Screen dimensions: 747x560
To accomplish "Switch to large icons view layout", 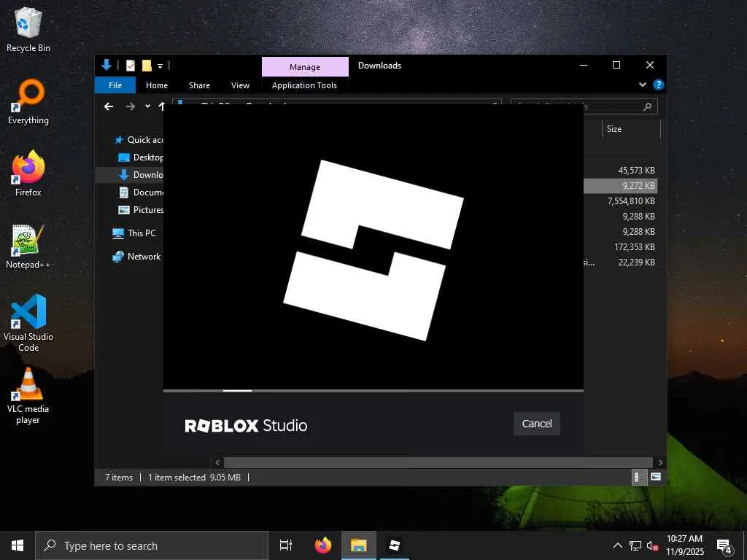I will pyautogui.click(x=656, y=477).
